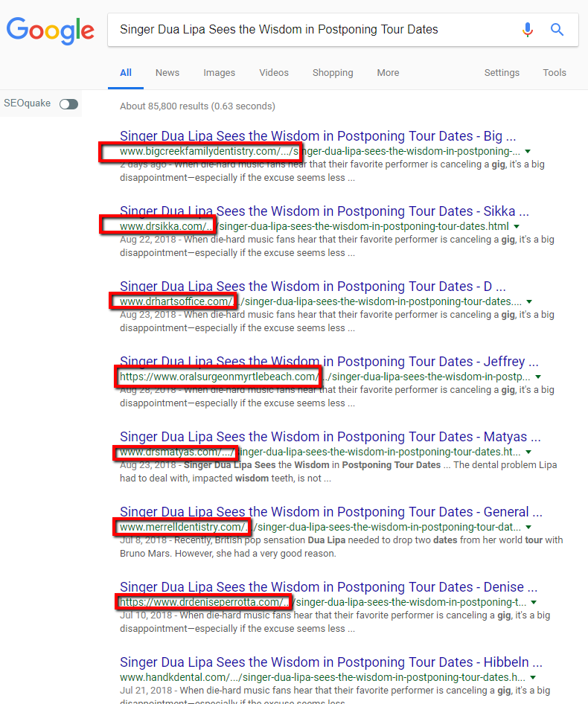588x704 pixels.
Task: Click the snippet starting 'Aug 23, 2018 - Singer Dua Lipa'
Action: [x=338, y=471]
